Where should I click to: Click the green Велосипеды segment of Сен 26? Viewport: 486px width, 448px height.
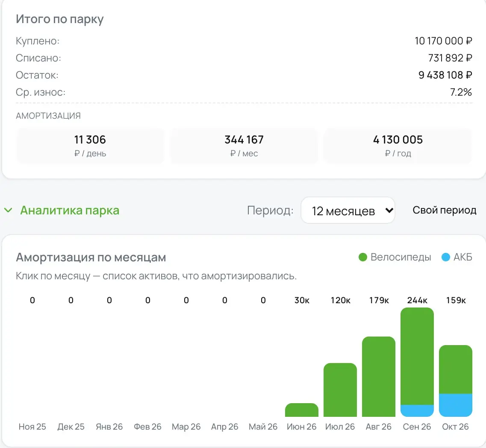pos(417,356)
